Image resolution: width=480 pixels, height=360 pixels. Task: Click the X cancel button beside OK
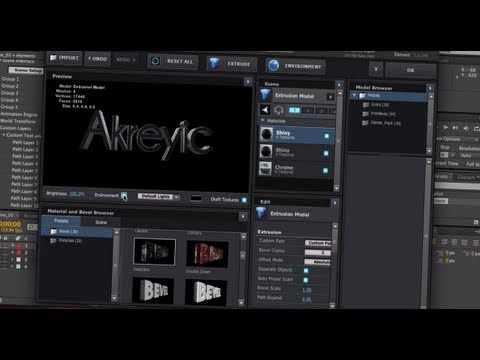[376, 69]
